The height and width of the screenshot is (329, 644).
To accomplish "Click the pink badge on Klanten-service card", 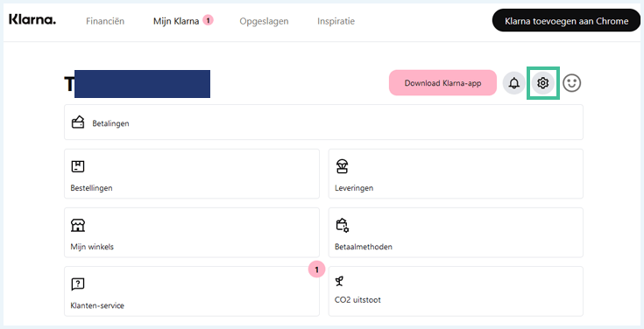I will [316, 269].
